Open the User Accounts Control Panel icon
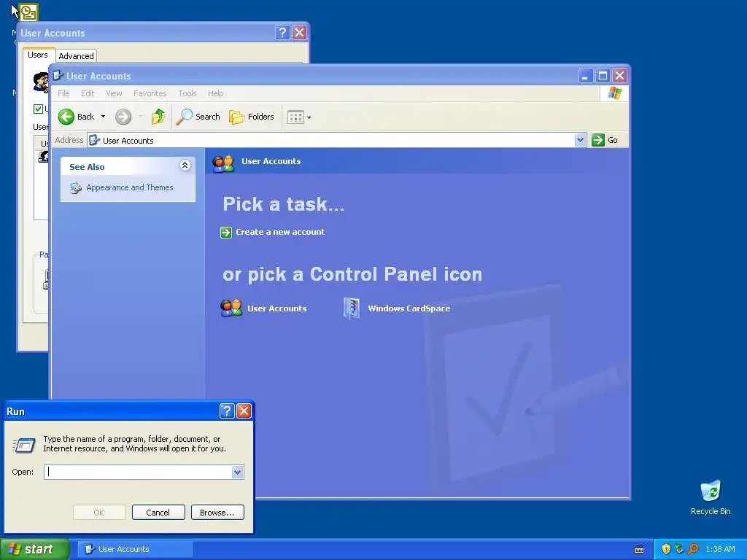 point(231,308)
